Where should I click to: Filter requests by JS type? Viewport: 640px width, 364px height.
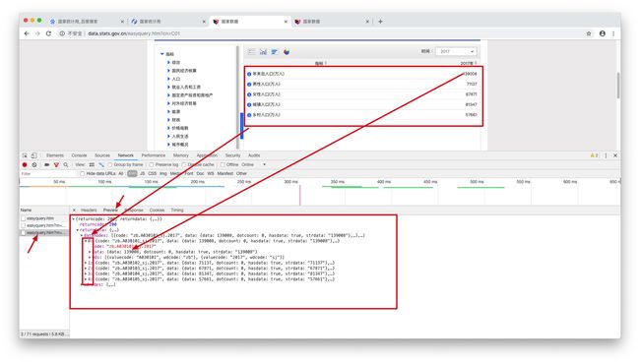(143, 174)
